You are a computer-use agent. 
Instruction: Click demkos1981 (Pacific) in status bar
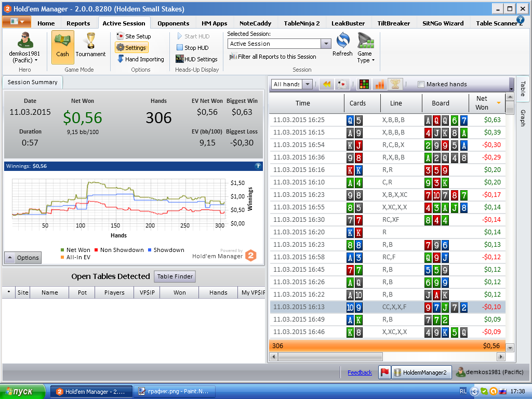click(x=489, y=372)
